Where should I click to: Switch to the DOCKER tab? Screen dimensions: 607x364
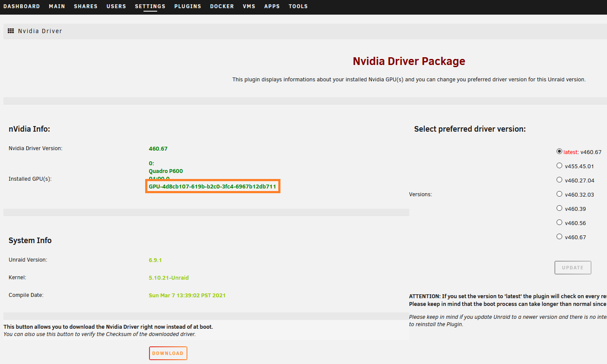222,6
